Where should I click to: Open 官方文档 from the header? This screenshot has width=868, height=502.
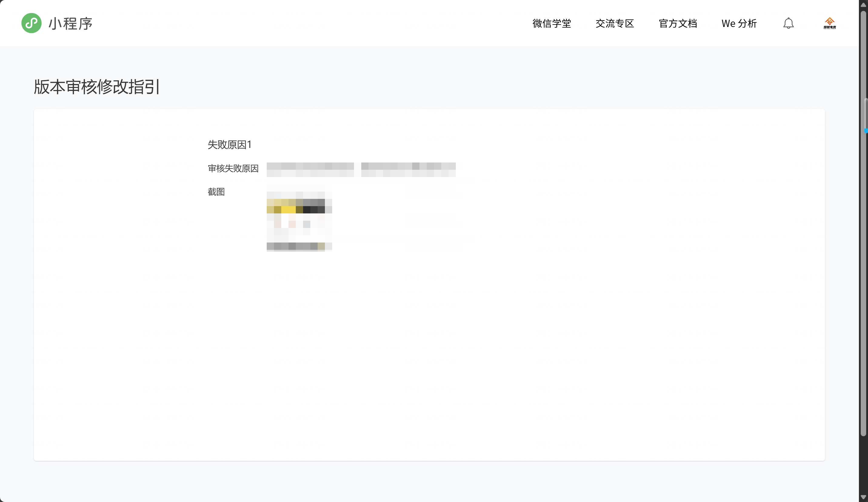click(678, 23)
